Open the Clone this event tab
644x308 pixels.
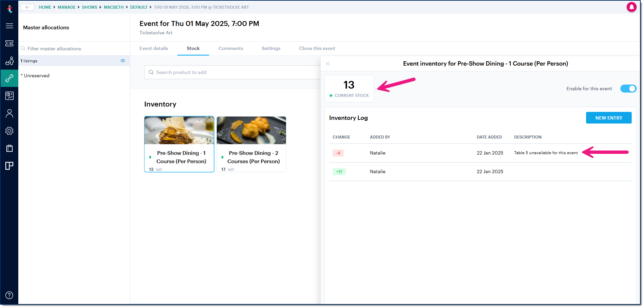pyautogui.click(x=317, y=48)
